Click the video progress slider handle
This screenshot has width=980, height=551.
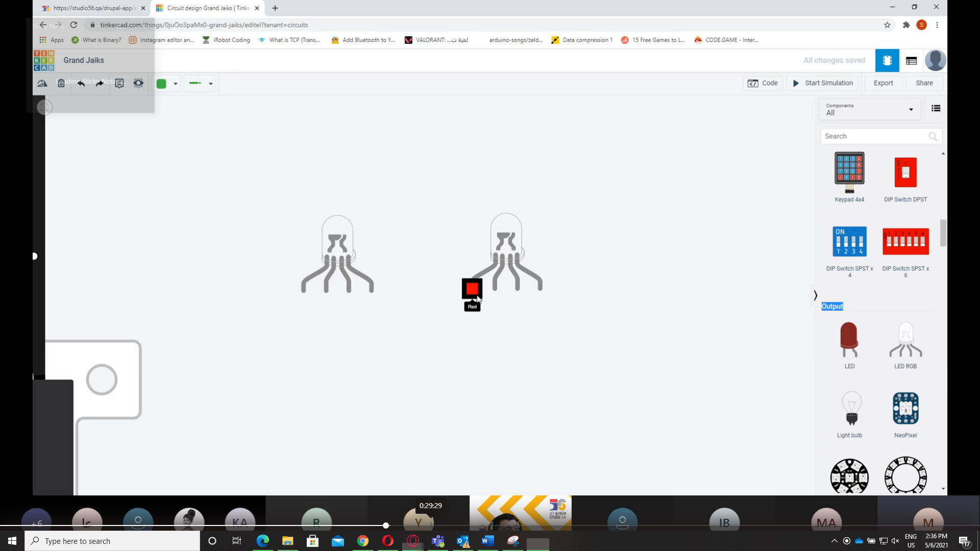point(386,525)
